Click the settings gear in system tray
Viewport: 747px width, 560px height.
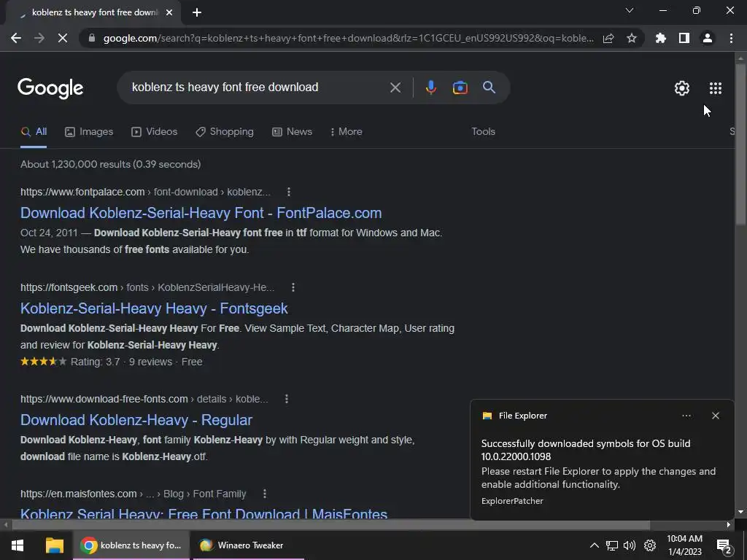click(650, 545)
